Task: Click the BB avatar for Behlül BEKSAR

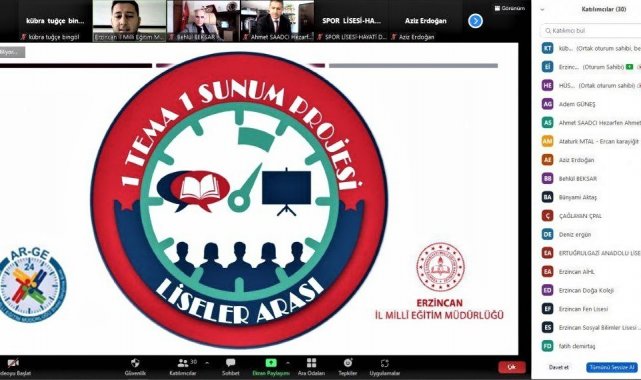Action: tap(547, 178)
